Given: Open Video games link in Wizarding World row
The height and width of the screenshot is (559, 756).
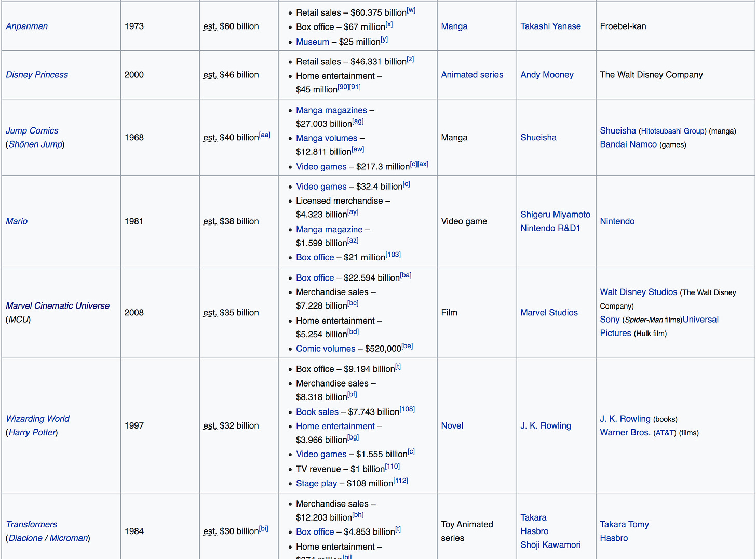Looking at the screenshot, I should pyautogui.click(x=321, y=454).
